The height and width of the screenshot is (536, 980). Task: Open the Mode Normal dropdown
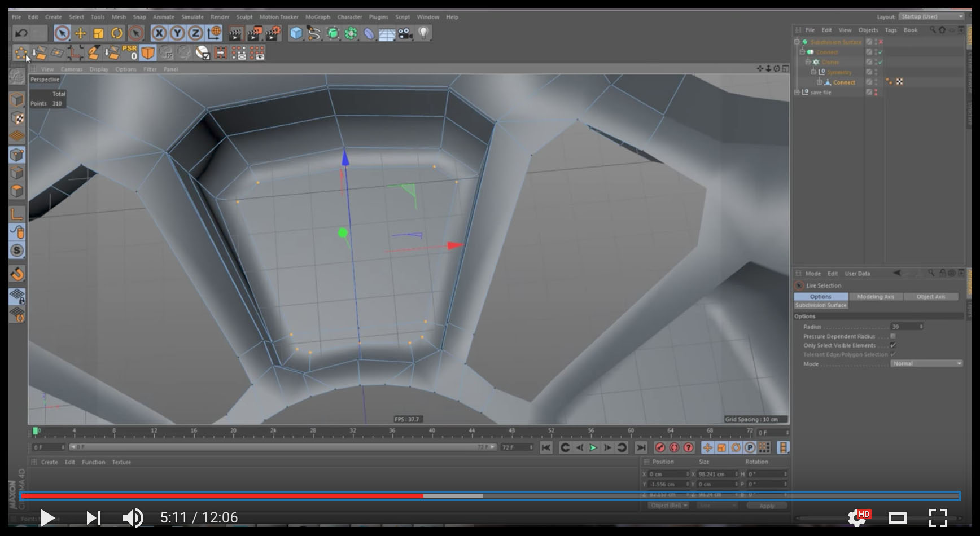(927, 364)
